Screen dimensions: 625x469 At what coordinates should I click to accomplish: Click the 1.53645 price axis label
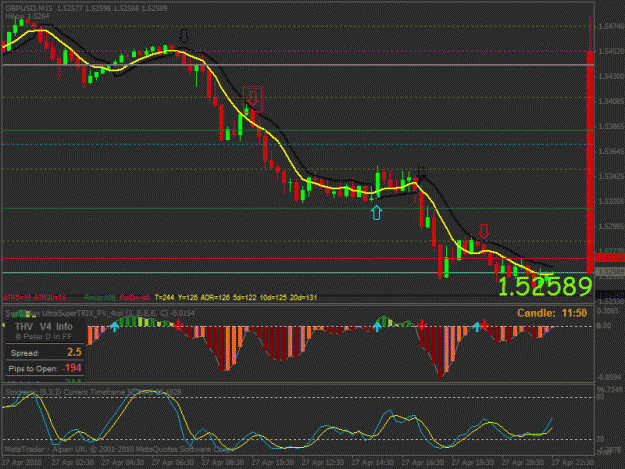[611, 151]
